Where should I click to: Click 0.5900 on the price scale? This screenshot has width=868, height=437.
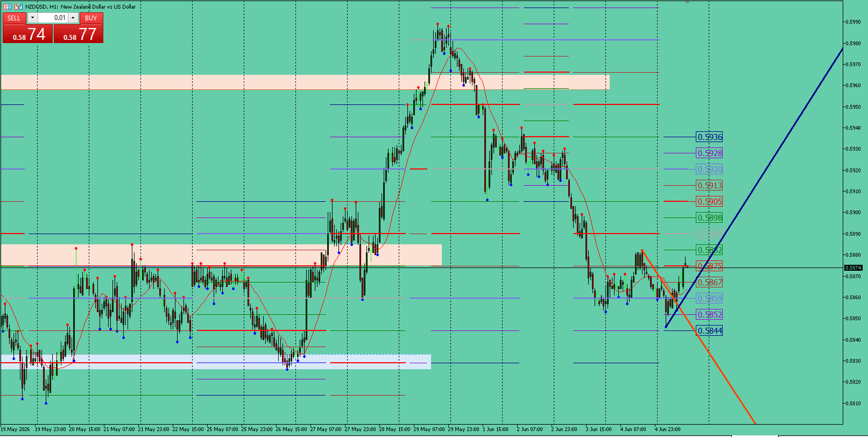click(x=853, y=213)
